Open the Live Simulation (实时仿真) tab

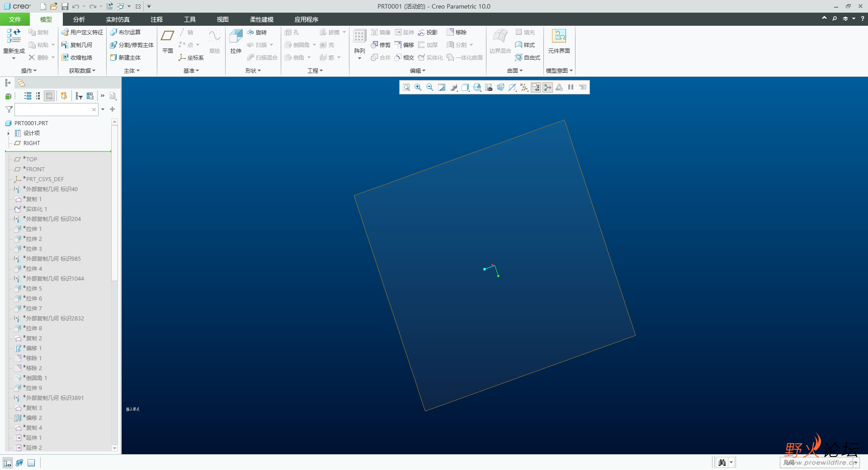[x=118, y=19]
